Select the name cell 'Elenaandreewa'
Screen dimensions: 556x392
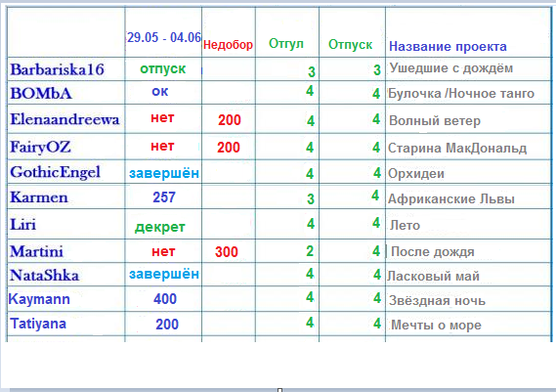pos(64,119)
